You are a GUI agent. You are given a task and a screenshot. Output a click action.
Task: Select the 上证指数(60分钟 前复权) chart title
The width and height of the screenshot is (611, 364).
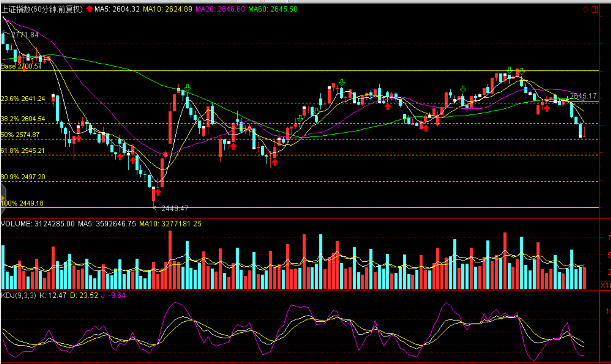tap(42, 9)
